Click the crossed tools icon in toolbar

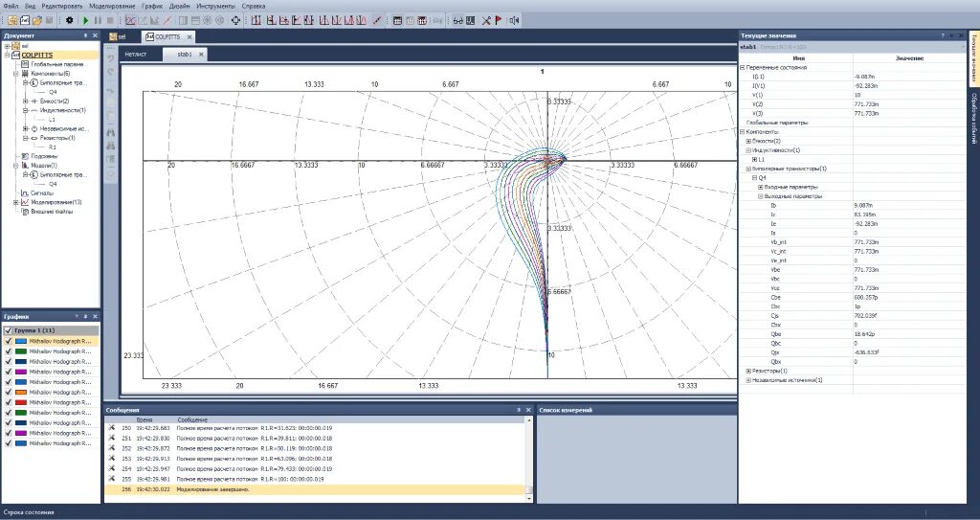486,21
